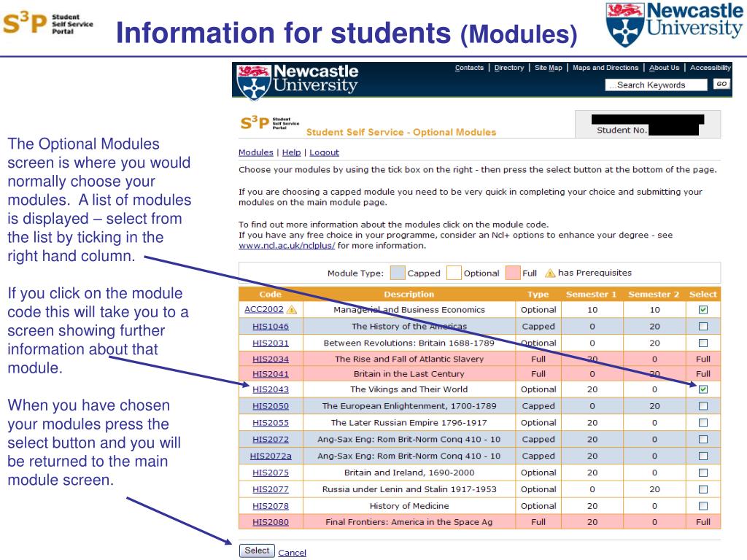This screenshot has height=560, width=747.
Task: Open module code ACC2002
Action: [x=264, y=309]
